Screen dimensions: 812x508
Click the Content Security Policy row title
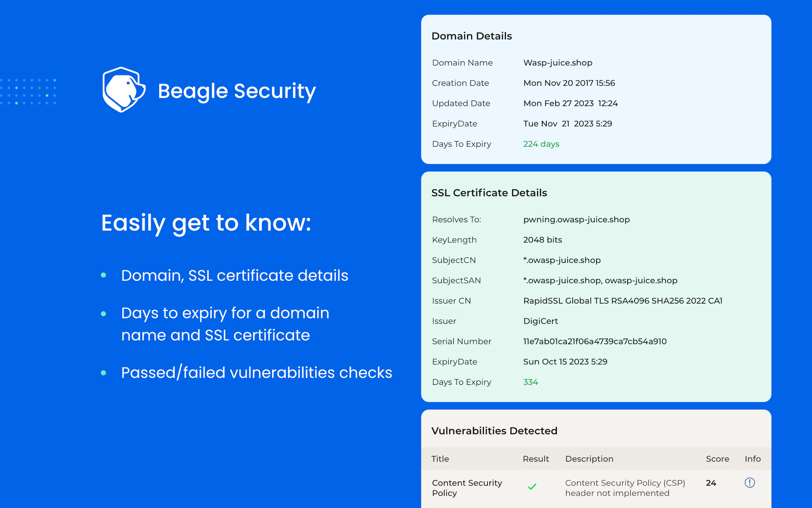[x=467, y=488]
